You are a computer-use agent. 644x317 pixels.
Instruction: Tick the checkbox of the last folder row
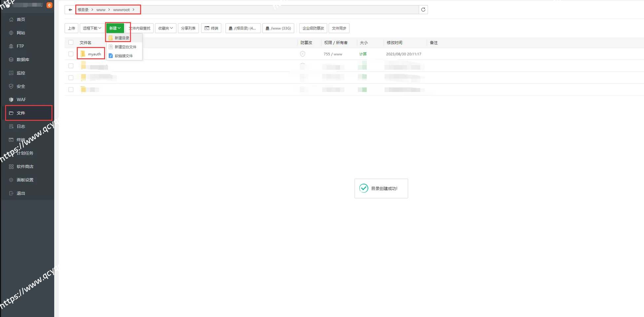(x=71, y=90)
